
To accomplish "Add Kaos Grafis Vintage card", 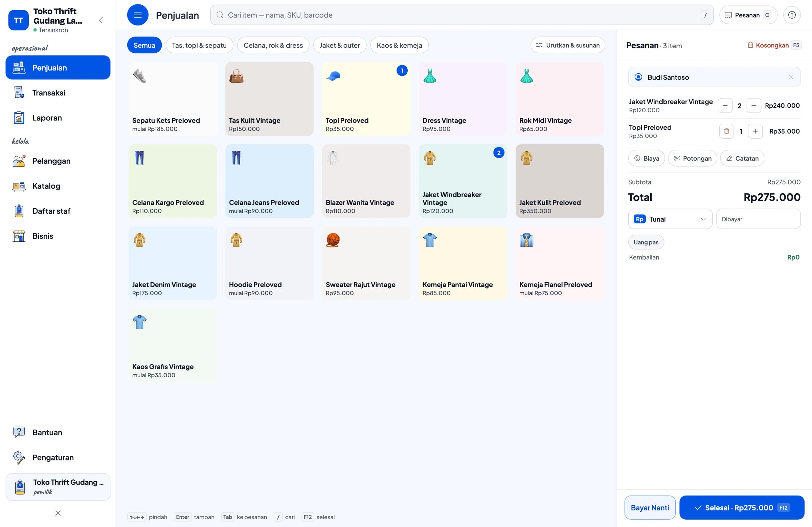I will 173,345.
